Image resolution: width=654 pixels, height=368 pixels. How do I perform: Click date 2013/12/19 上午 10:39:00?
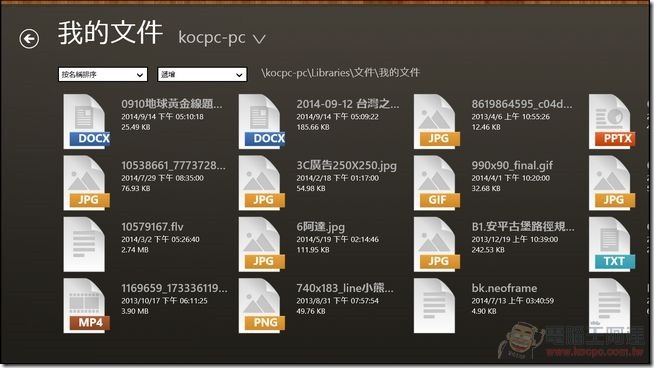[x=515, y=239]
